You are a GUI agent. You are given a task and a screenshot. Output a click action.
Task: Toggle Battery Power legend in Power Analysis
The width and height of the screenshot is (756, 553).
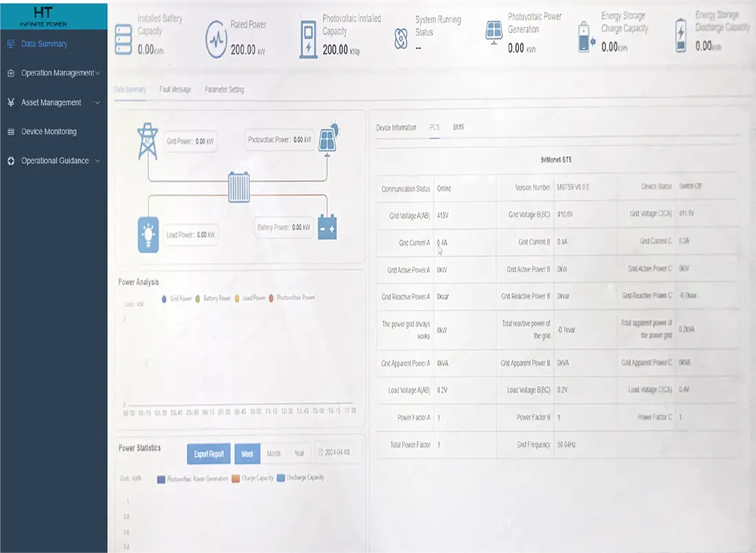tap(212, 298)
